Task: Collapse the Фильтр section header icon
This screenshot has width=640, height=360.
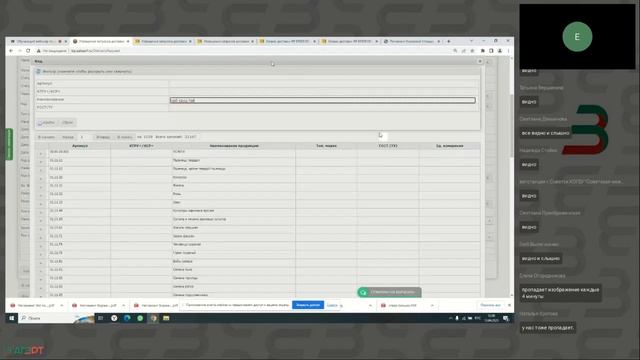Action: point(38,71)
